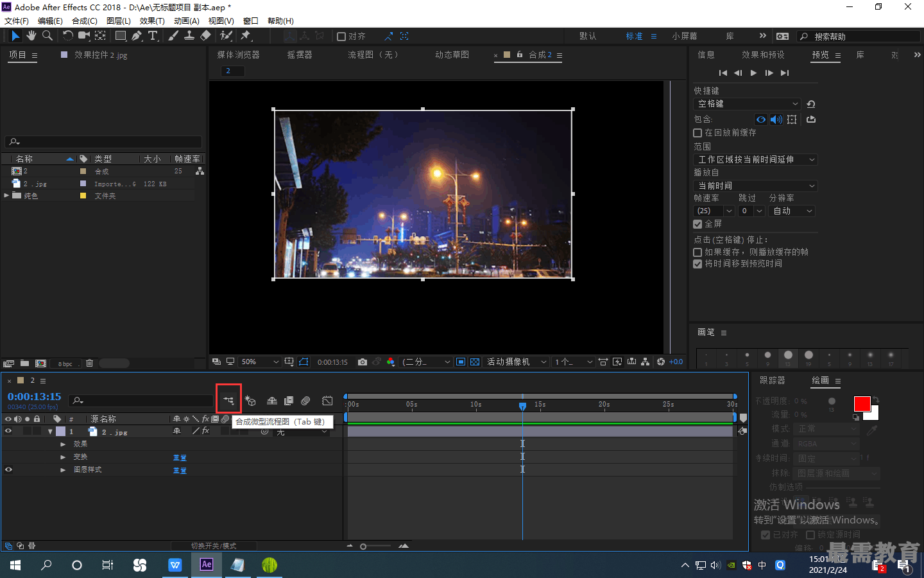Viewport: 924px width, 578px height.
Task: Switch to the Effects and Presets tab
Action: tap(763, 55)
